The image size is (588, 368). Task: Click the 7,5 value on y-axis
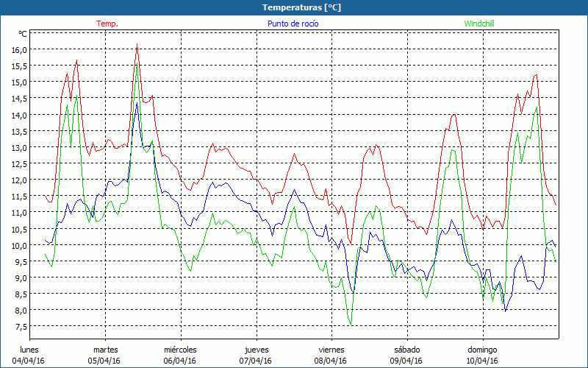20,326
